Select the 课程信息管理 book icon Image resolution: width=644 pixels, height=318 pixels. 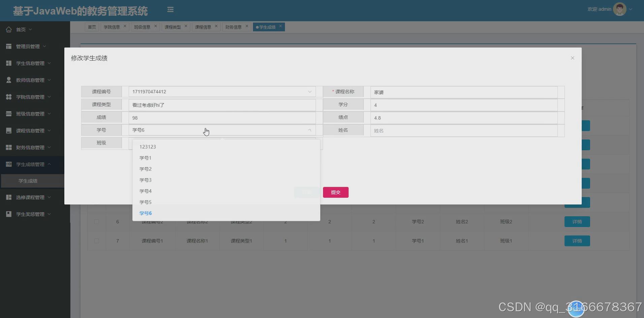coord(9,130)
